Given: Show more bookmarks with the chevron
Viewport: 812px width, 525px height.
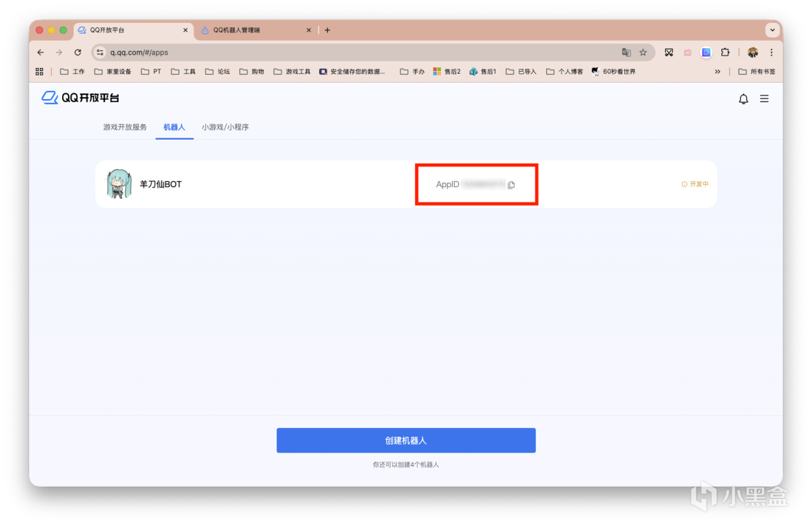Looking at the screenshot, I should coord(717,72).
